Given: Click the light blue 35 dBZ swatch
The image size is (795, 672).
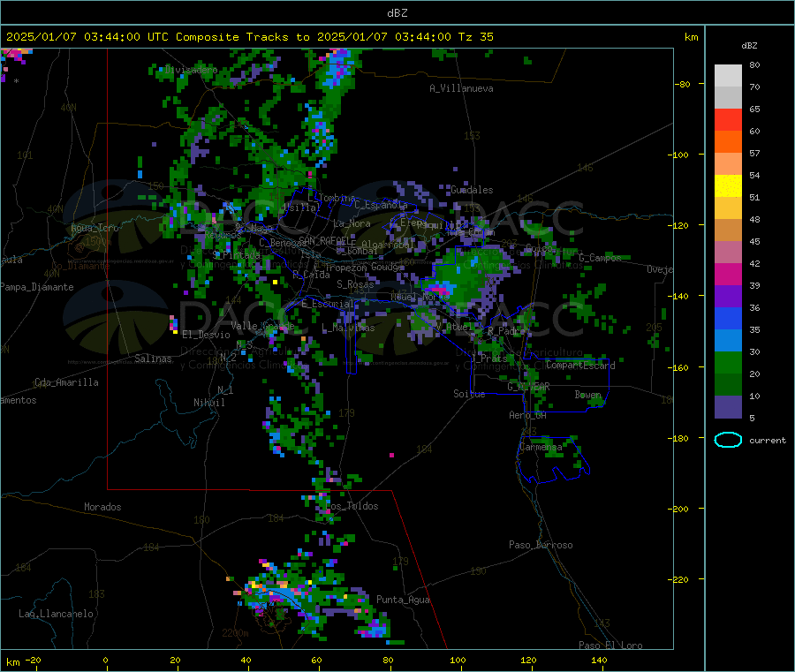Looking at the screenshot, I should point(728,340).
